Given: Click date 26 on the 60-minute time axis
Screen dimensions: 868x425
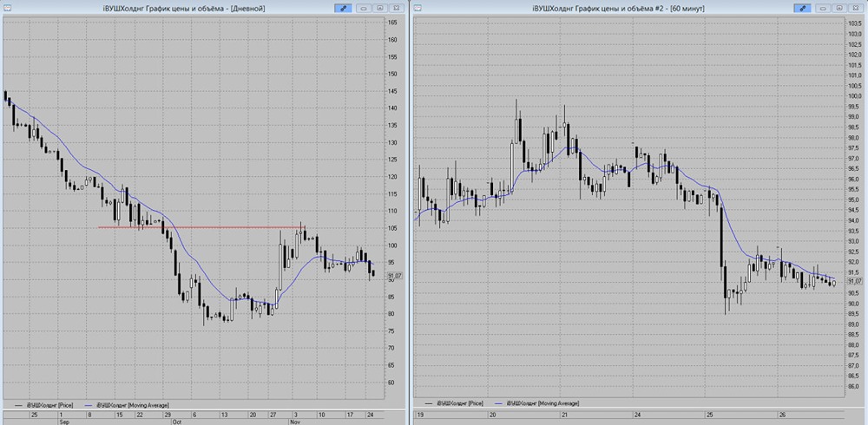Looking at the screenshot, I should tap(781, 415).
